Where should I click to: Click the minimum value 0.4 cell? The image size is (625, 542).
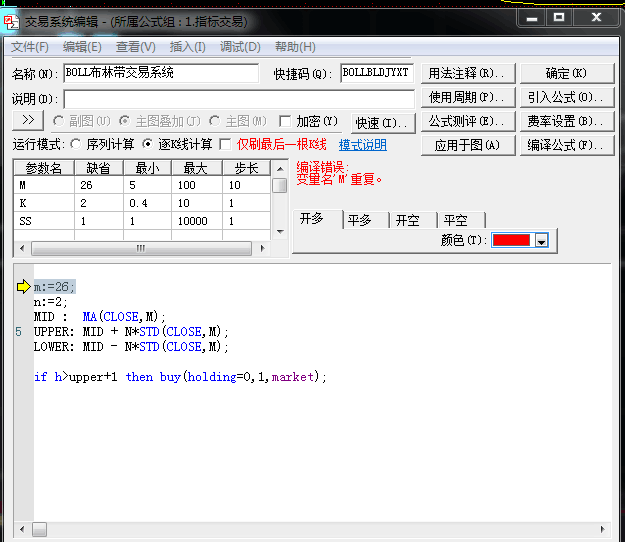point(147,203)
